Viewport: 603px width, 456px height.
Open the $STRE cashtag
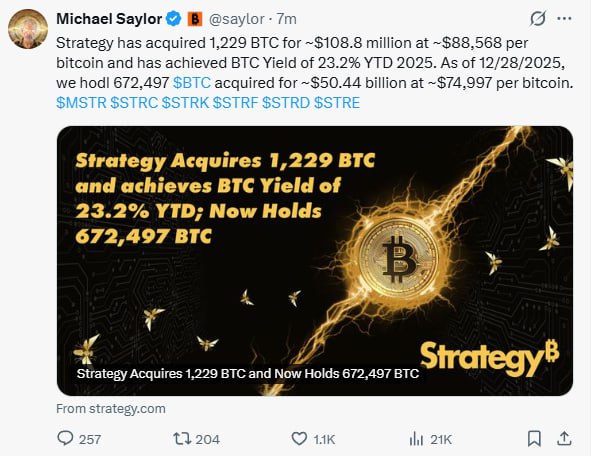click(338, 103)
